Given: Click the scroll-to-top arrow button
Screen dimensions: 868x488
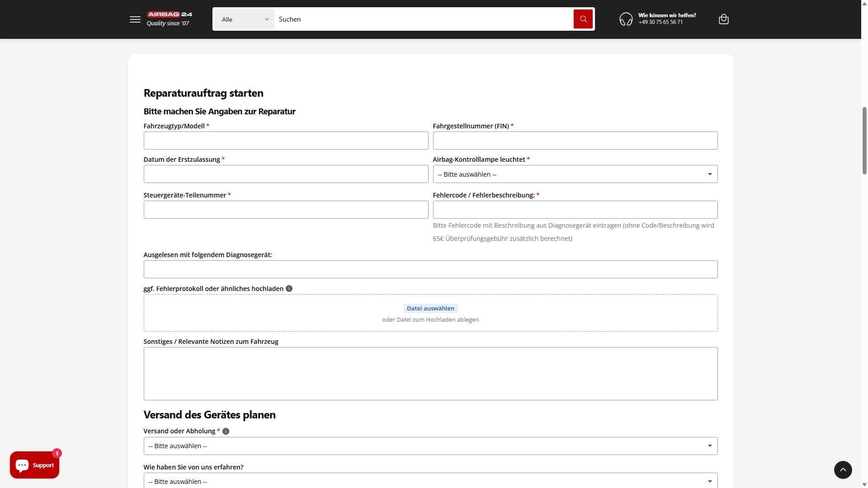Looking at the screenshot, I should tap(843, 470).
